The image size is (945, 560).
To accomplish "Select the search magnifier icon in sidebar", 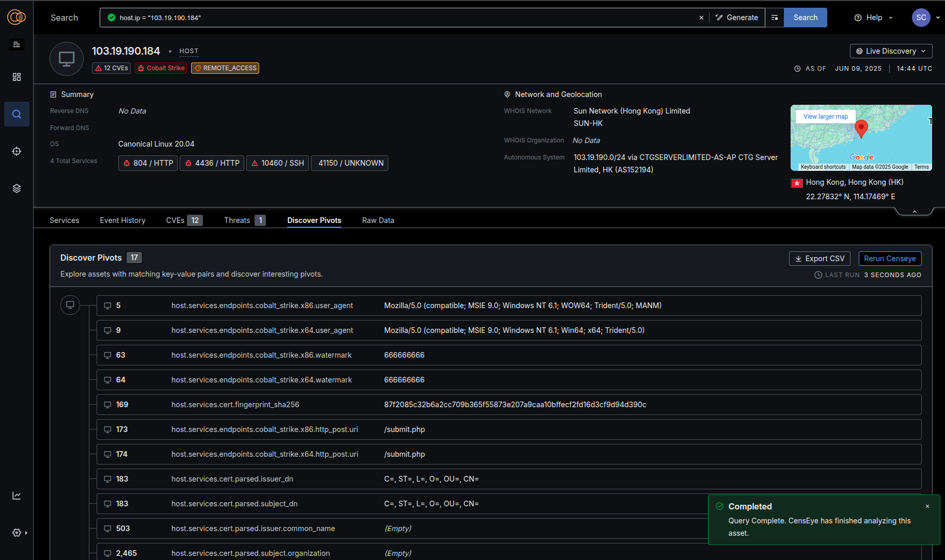I will click(x=17, y=114).
